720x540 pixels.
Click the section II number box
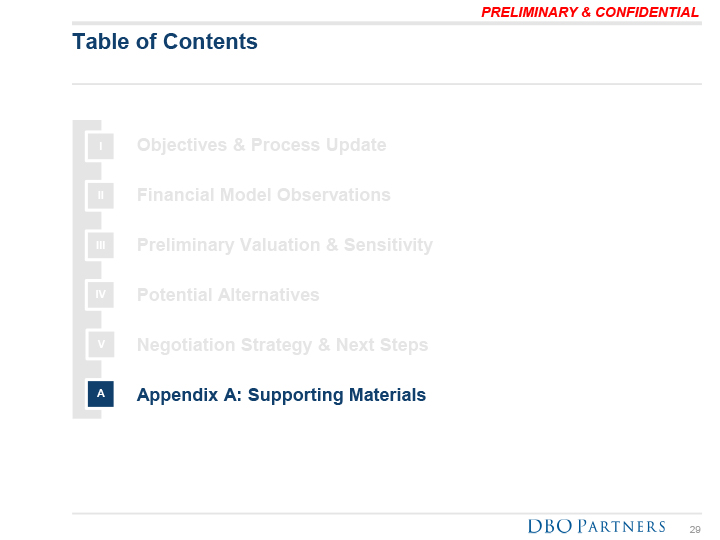pos(100,195)
